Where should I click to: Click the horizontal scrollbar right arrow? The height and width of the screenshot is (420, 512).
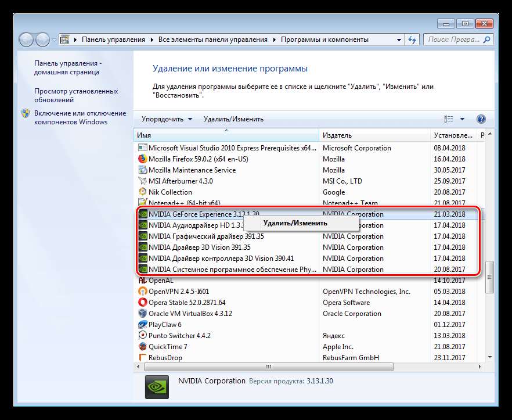coord(479,367)
